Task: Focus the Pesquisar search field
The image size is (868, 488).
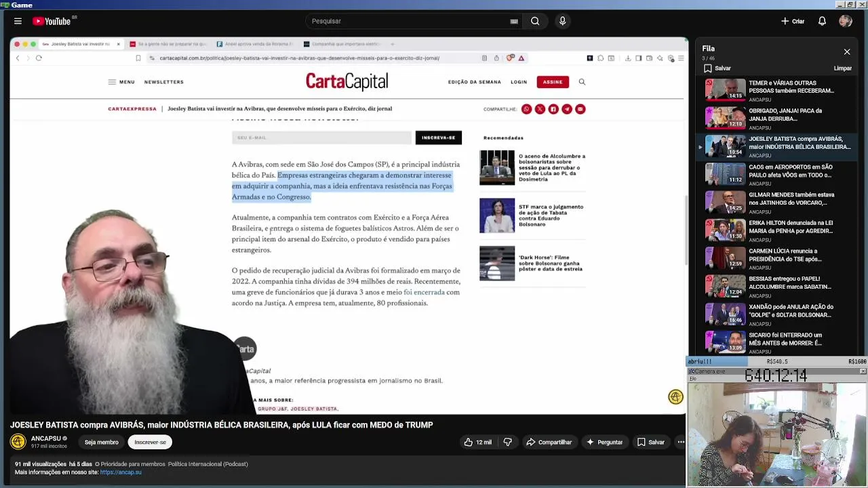Action: tap(407, 21)
